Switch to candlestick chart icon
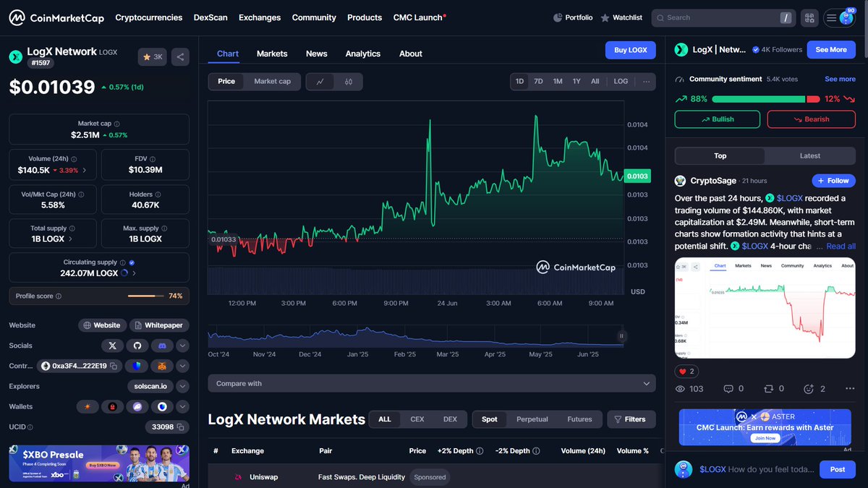868x488 pixels. pyautogui.click(x=348, y=82)
